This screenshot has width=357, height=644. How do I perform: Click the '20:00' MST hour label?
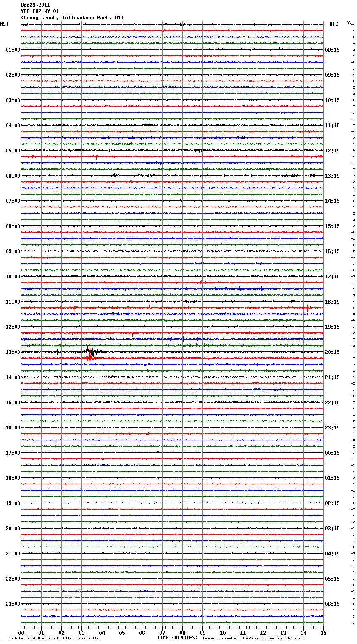pyautogui.click(x=13, y=529)
